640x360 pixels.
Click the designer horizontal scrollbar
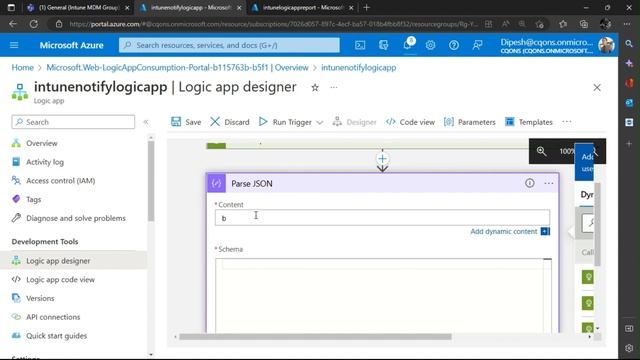[315, 337]
